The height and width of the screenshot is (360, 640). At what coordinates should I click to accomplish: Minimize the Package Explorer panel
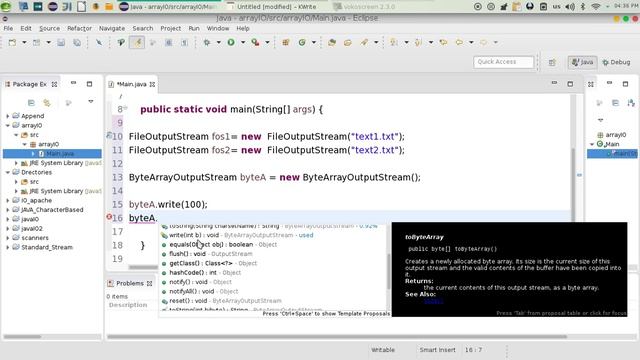point(73,83)
